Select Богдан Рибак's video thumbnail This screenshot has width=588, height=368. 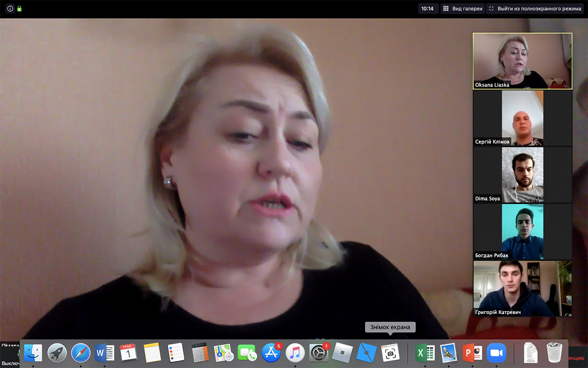(x=522, y=232)
